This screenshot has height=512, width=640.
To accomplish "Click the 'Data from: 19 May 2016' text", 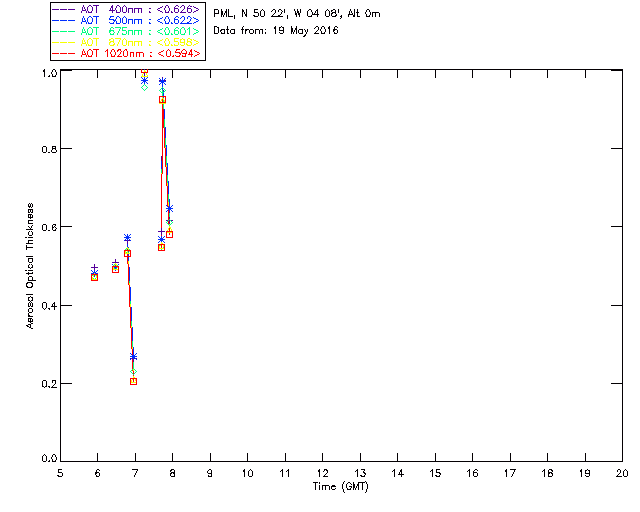I will (276, 31).
